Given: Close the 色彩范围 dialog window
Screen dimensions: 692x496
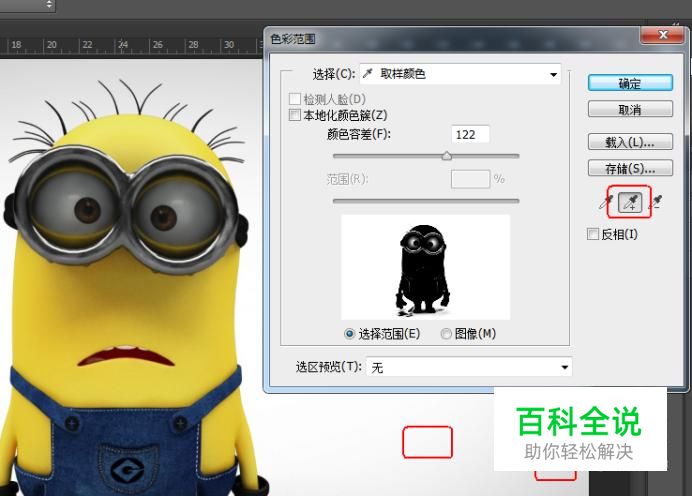Looking at the screenshot, I should coord(663,35).
